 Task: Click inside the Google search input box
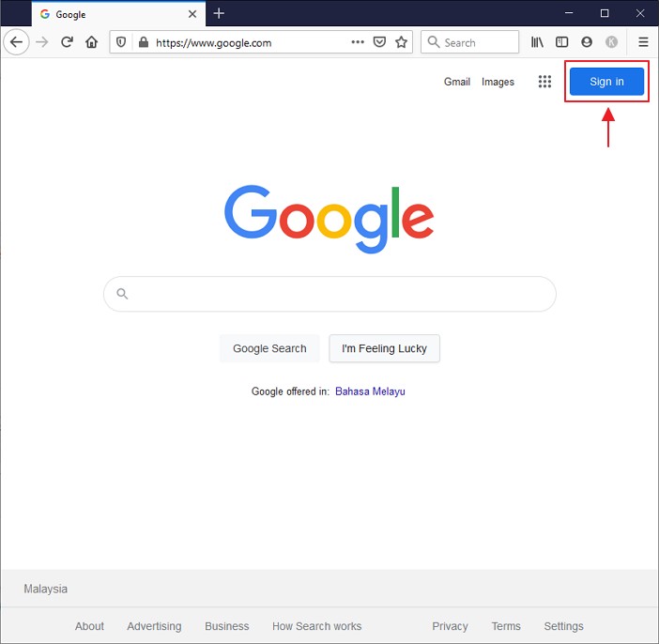(x=329, y=294)
